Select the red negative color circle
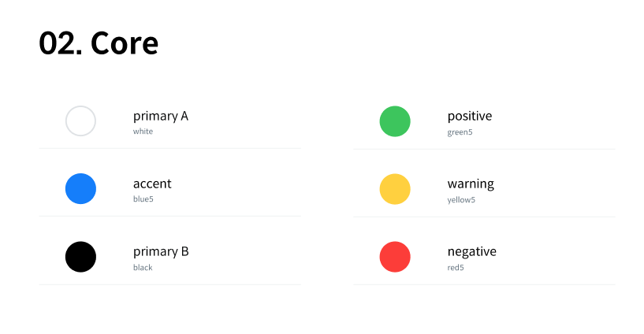644x334 pixels. [395, 257]
